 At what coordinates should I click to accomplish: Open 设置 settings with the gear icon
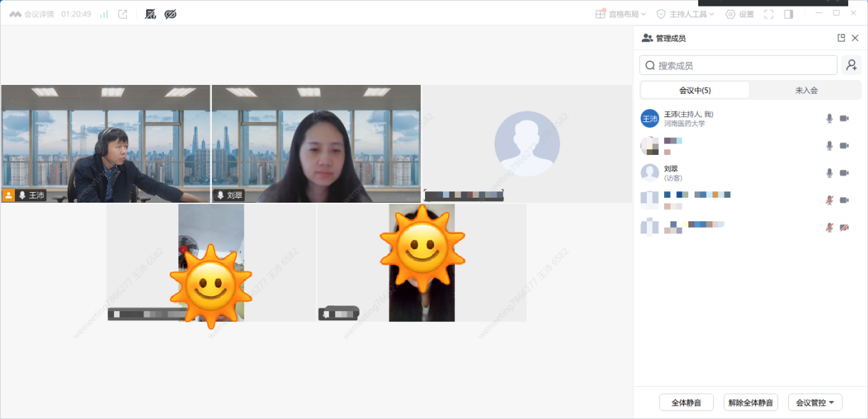[740, 14]
